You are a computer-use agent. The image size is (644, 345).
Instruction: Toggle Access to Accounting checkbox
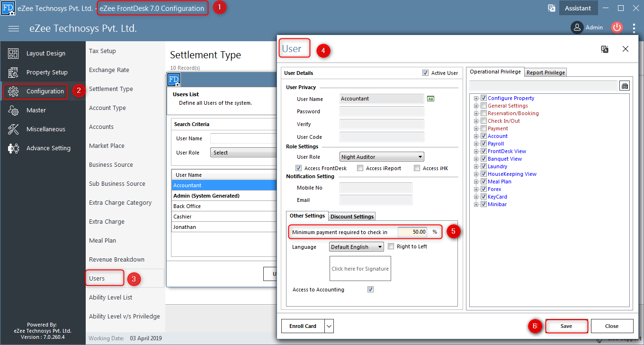coord(370,290)
